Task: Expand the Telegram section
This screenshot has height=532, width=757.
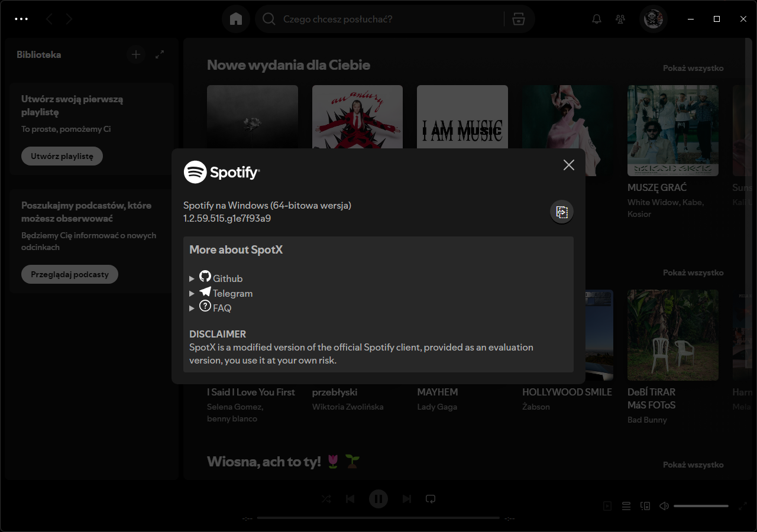Action: point(221,293)
